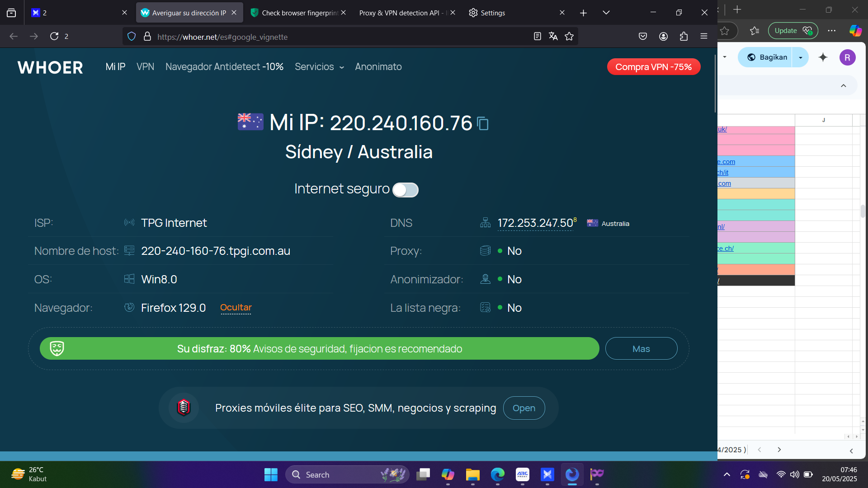Screen dimensions: 868x488
Task: Click the translate page icon
Action: point(553,37)
